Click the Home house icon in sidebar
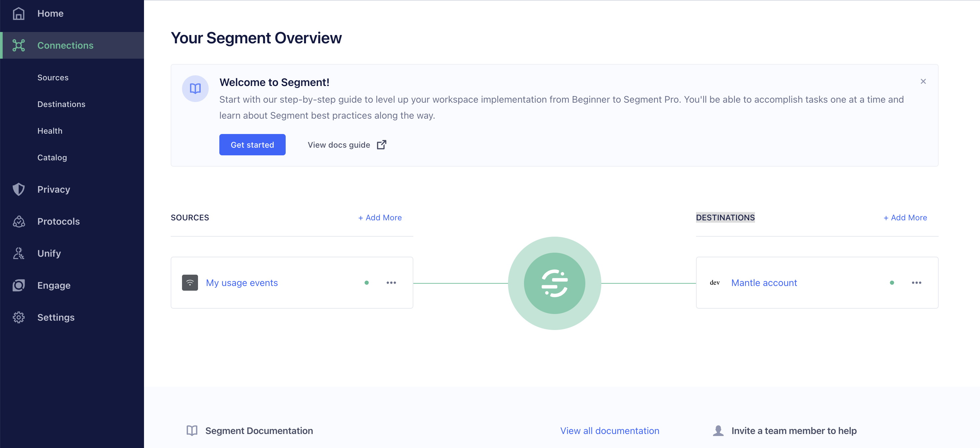The image size is (980, 448). click(x=19, y=13)
